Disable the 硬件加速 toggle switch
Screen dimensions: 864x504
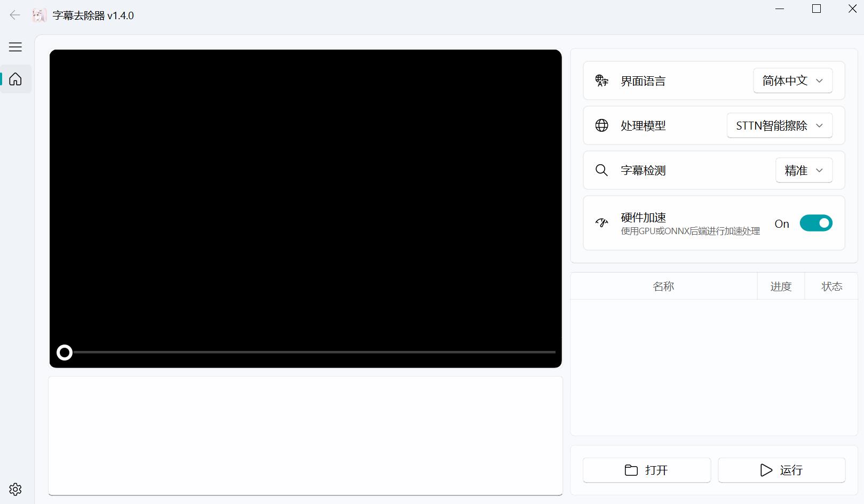(815, 223)
